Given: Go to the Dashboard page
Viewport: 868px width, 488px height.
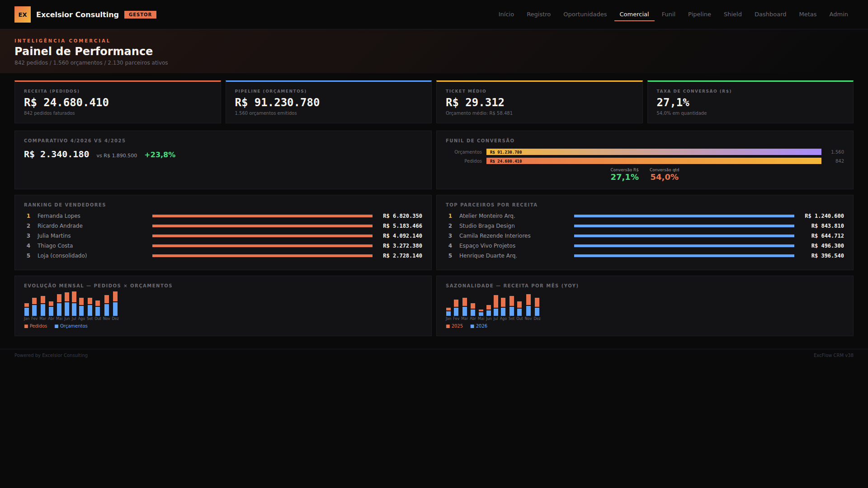Looking at the screenshot, I should pos(770,14).
